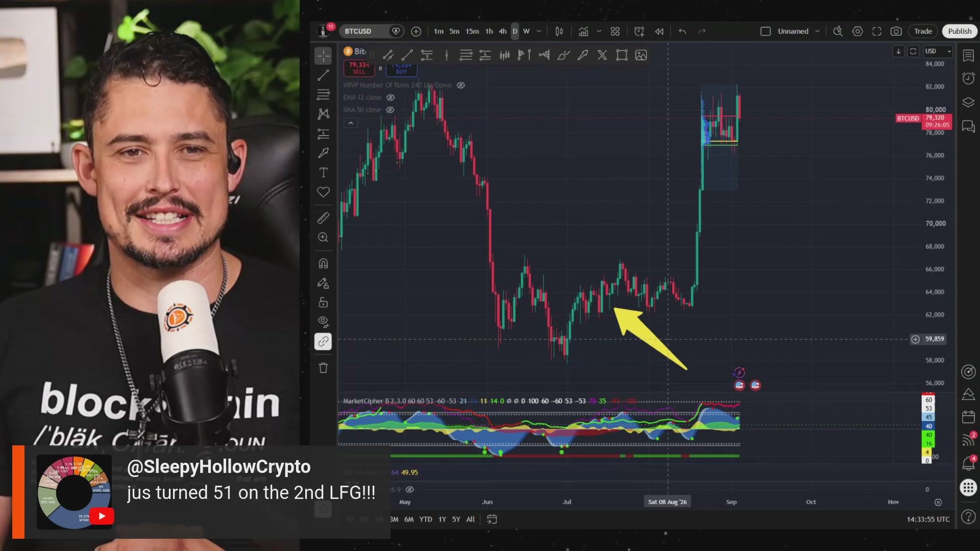Open the chart patterns tool group
Viewport: 980px width, 551px height.
tap(323, 114)
